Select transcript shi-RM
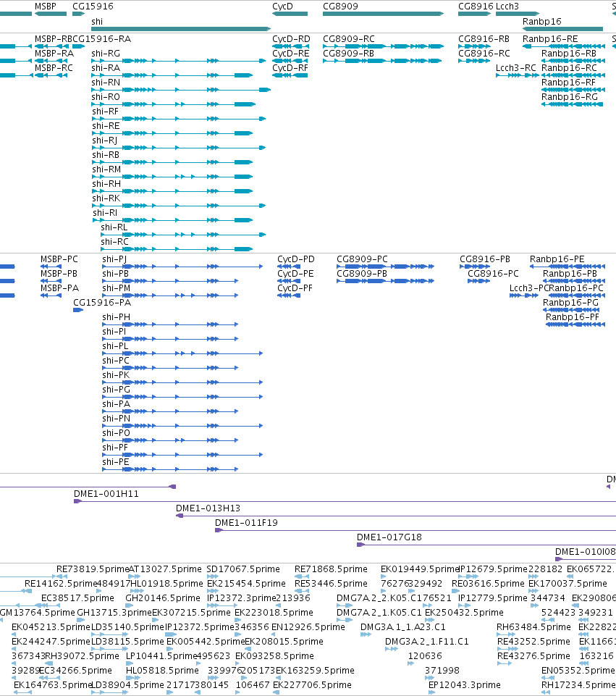Viewport: 616px width, 696px height. tap(172, 177)
